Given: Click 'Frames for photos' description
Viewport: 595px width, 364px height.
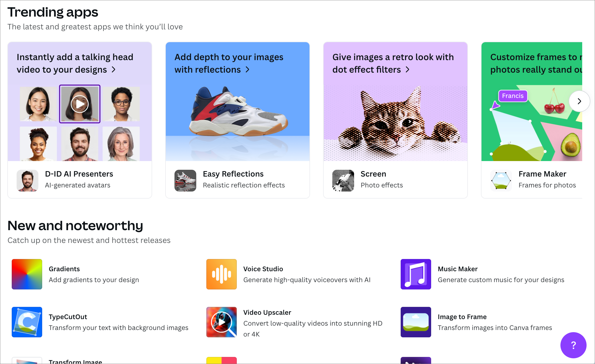Looking at the screenshot, I should click(x=547, y=185).
